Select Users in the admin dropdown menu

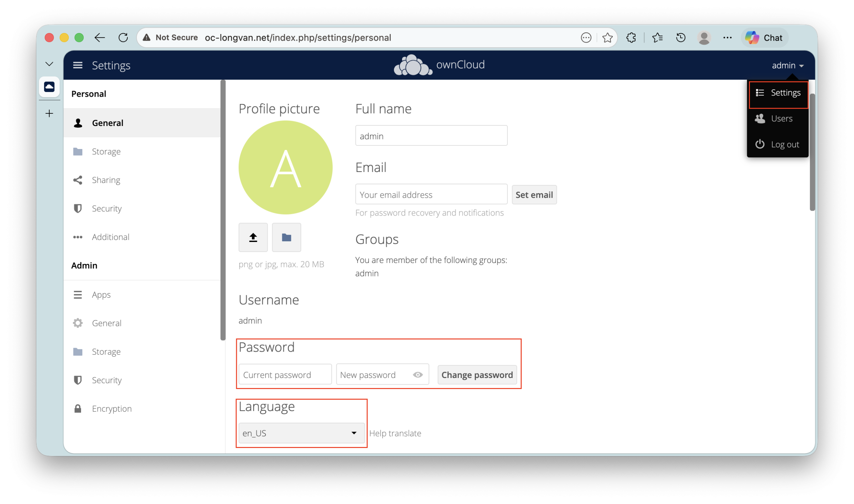(781, 119)
